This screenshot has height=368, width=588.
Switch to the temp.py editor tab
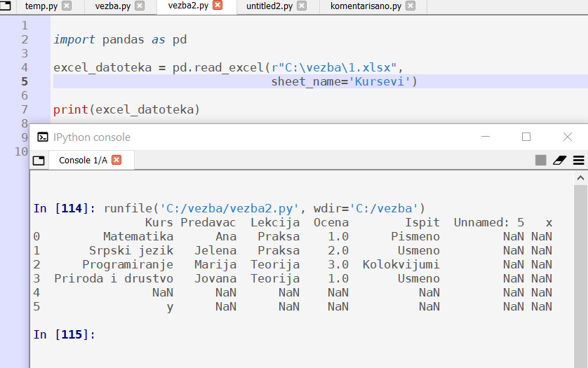41,6
